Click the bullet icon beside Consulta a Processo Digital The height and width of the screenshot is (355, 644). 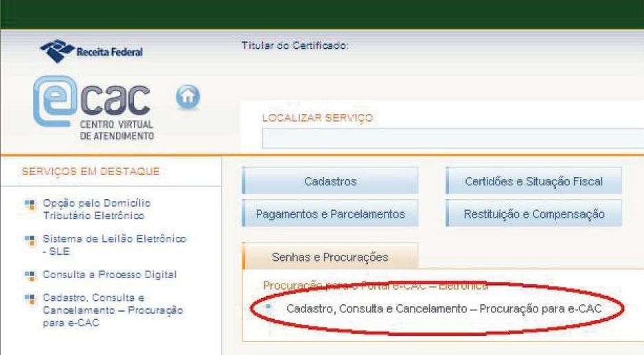click(x=30, y=276)
